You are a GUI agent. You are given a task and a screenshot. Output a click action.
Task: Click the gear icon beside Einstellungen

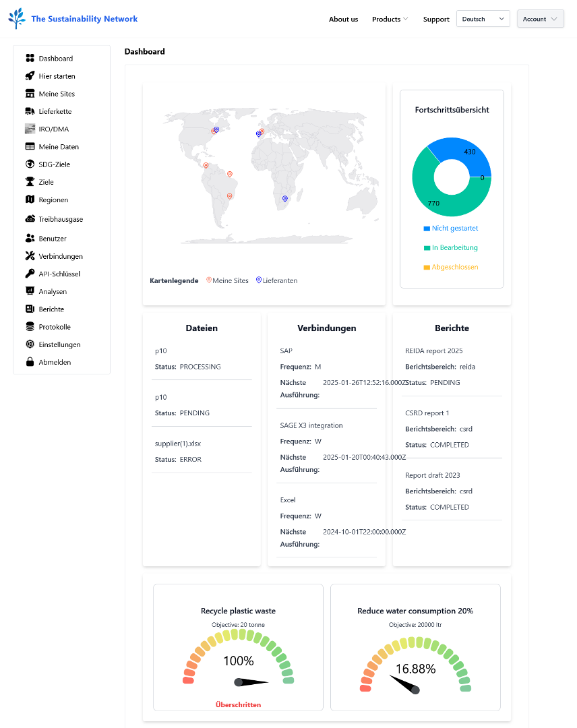(30, 344)
